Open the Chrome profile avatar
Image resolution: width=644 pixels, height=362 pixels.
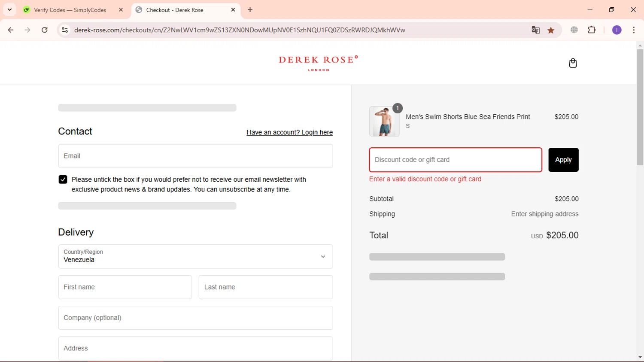tap(617, 30)
